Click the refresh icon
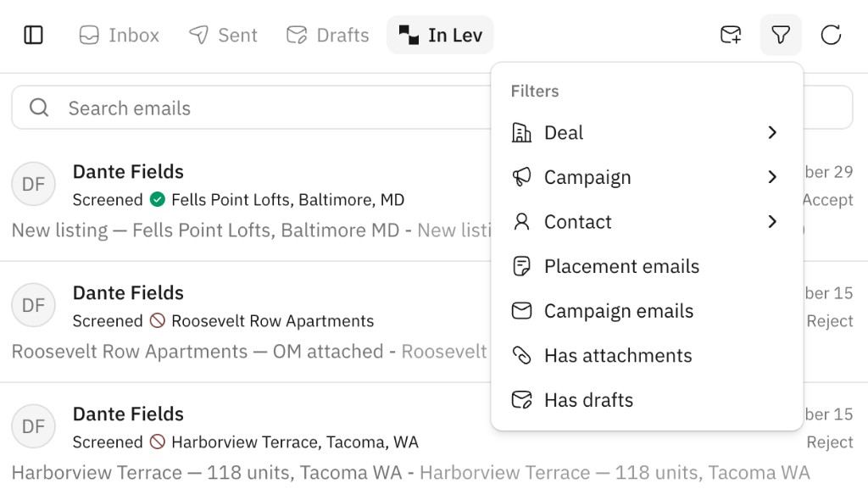 coord(831,35)
